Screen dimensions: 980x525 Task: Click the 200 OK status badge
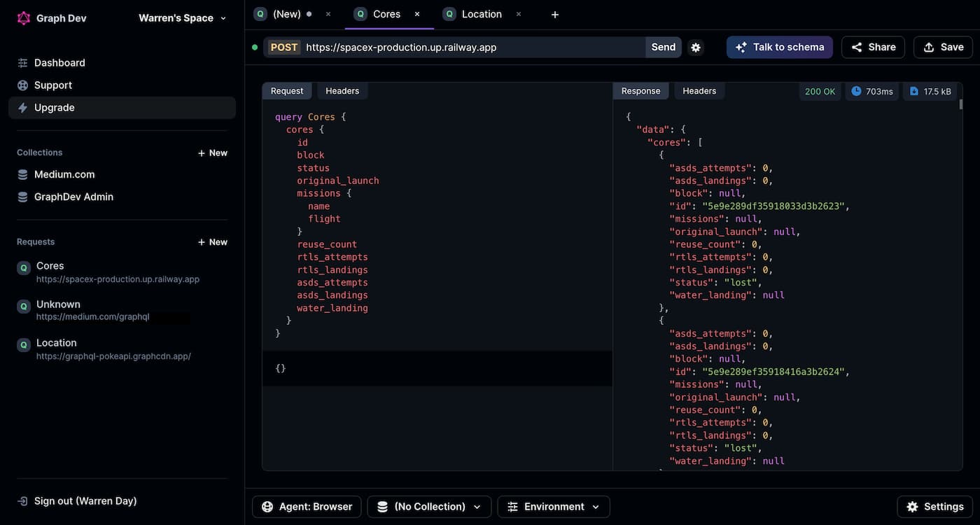coord(820,92)
